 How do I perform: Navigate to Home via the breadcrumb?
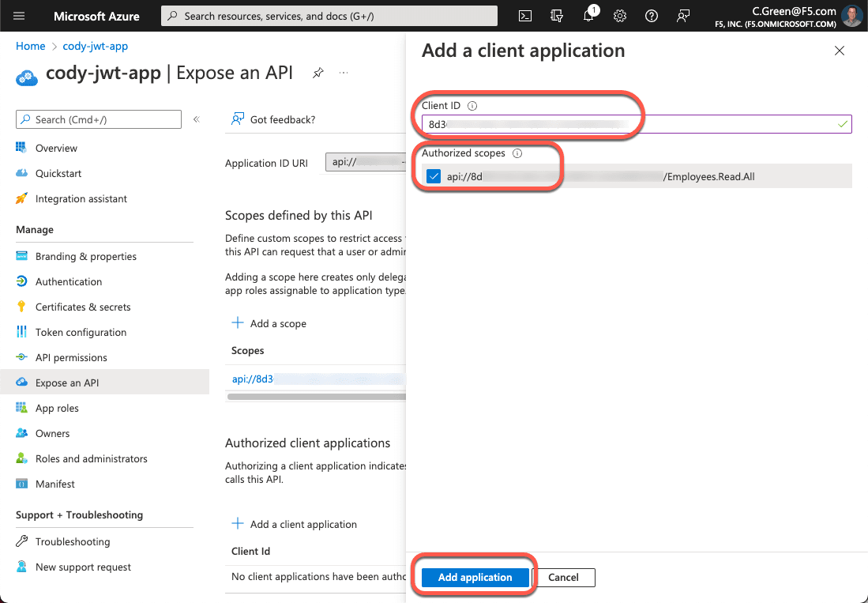[x=30, y=46]
